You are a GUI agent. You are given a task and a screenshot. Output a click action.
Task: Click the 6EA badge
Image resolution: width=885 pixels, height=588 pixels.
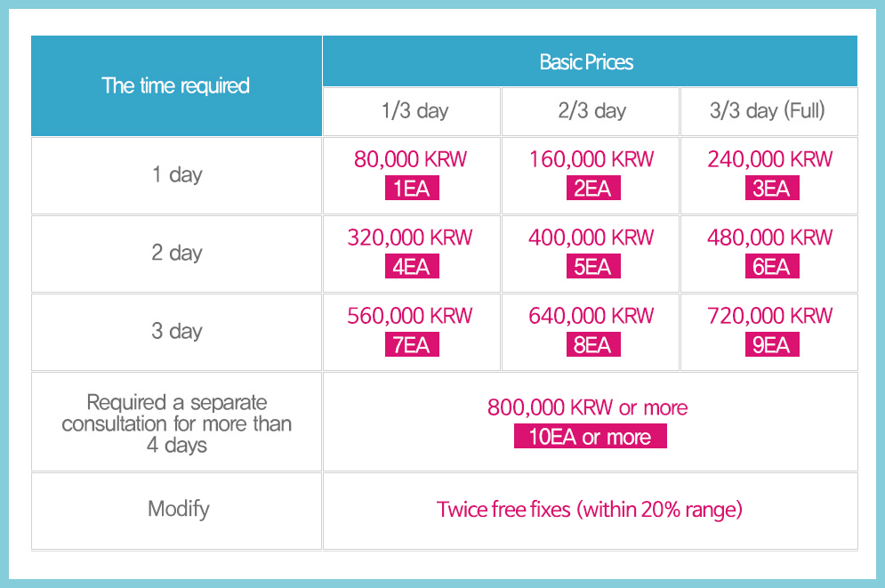point(770,267)
